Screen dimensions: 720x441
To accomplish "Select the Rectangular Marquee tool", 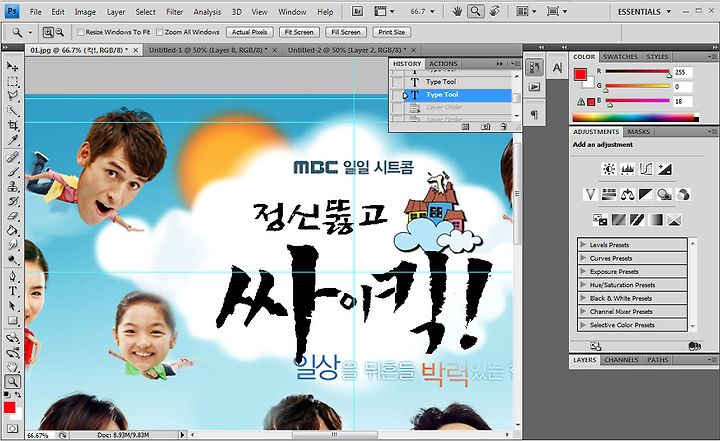I will pyautogui.click(x=12, y=82).
